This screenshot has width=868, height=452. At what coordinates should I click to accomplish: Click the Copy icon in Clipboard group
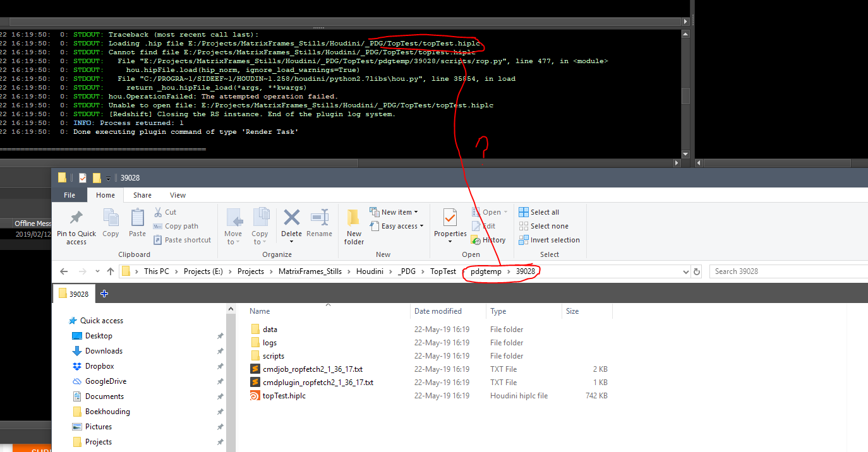coord(111,218)
